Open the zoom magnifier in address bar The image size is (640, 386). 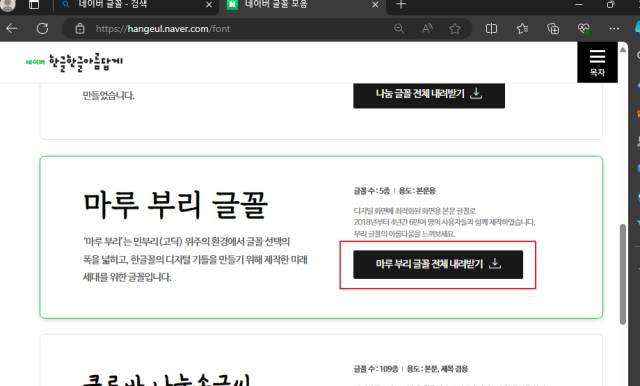tap(399, 29)
